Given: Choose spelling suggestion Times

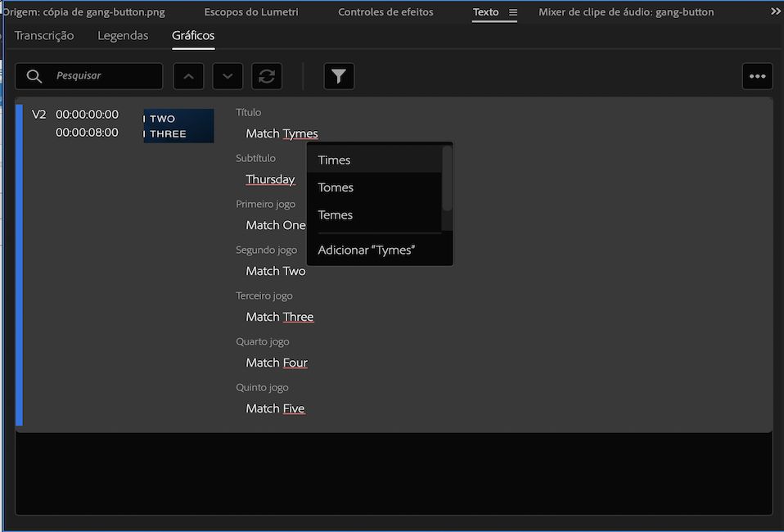Looking at the screenshot, I should tap(375, 160).
